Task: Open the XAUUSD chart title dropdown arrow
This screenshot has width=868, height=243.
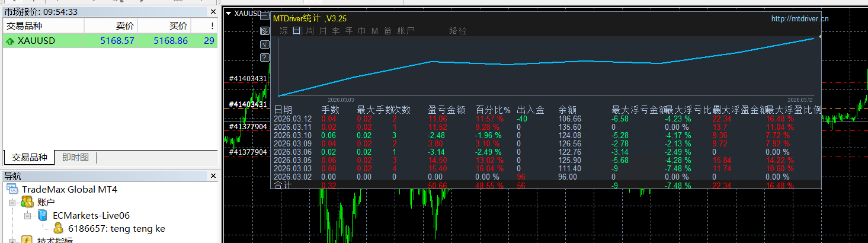Action: coord(229,13)
